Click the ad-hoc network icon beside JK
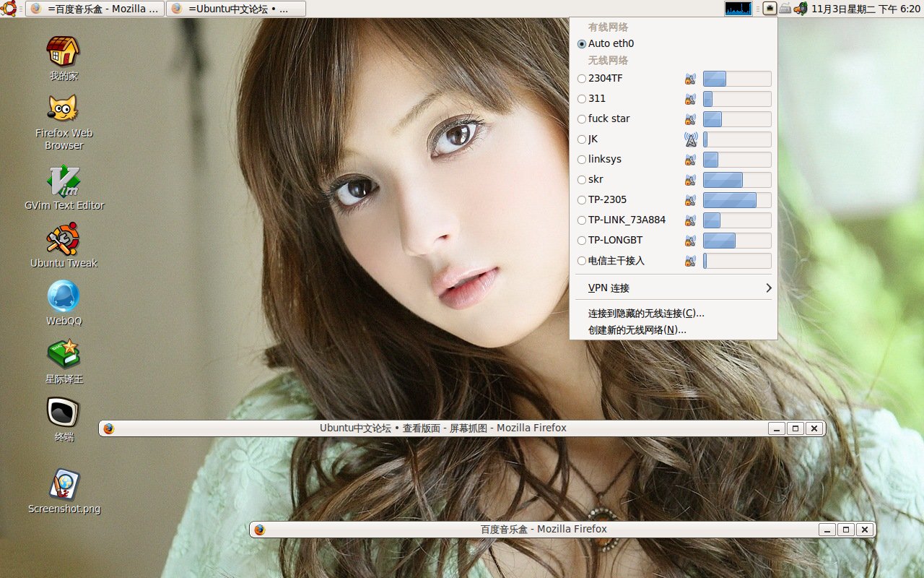The width and height of the screenshot is (924, 578). click(x=691, y=139)
